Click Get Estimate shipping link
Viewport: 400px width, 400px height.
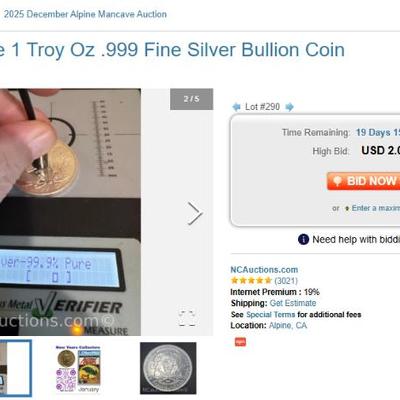pos(293,303)
